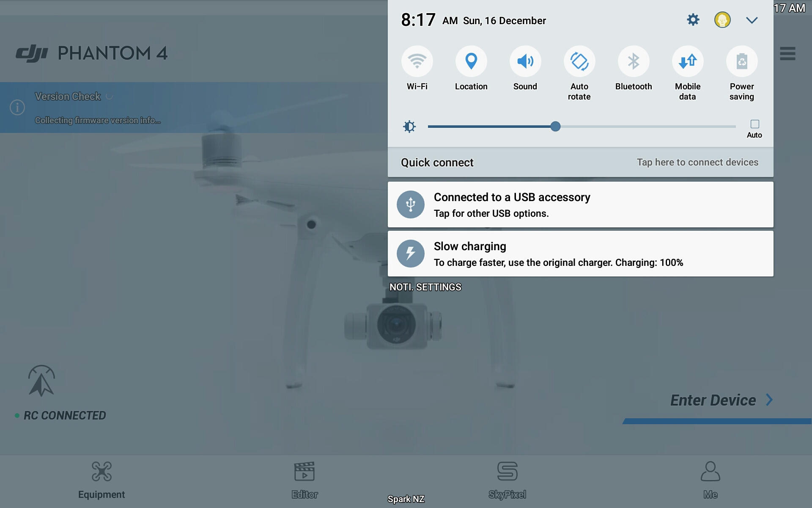The height and width of the screenshot is (508, 812).
Task: Open Slow charging notification
Action: tap(580, 254)
